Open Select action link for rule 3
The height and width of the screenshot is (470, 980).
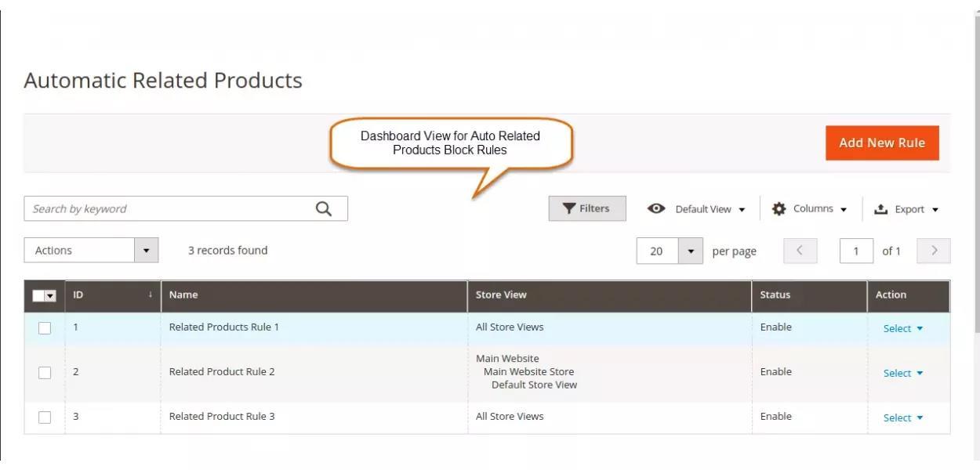pos(902,418)
